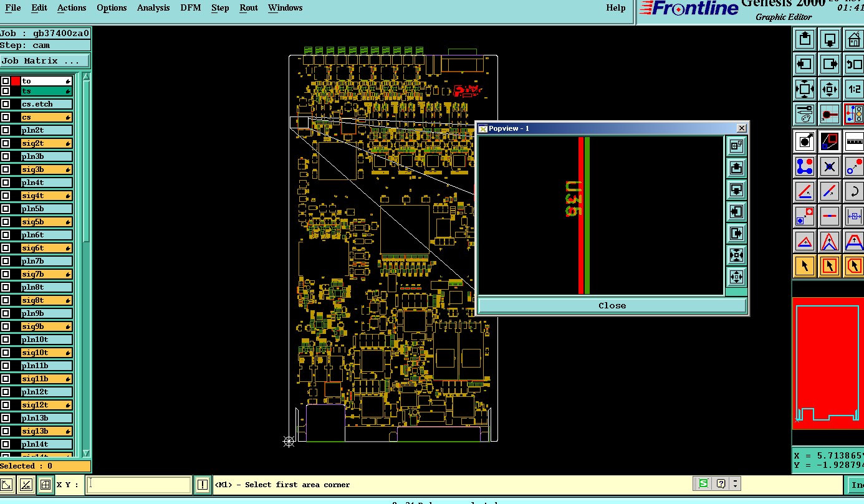Viewport: 864px width, 504px height.
Task: Open the tools and palette settings icon
Action: tap(805, 114)
